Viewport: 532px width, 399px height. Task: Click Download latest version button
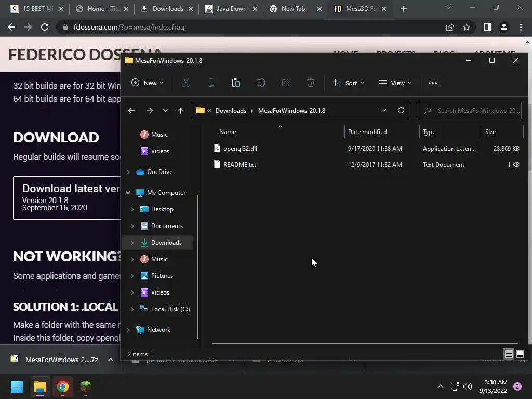(67, 198)
